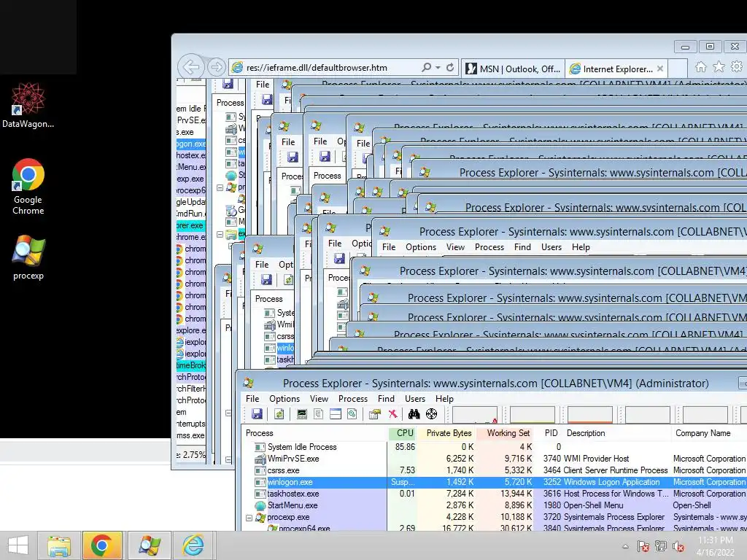The image size is (747, 560).
Task: Select System Idle Process row in front window
Action: click(x=494, y=447)
